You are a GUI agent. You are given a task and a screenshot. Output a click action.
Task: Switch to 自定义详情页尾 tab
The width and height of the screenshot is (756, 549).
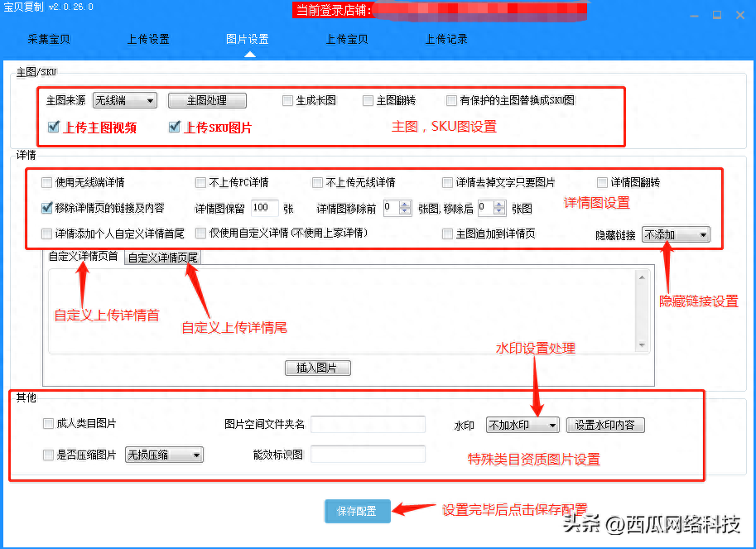click(163, 258)
